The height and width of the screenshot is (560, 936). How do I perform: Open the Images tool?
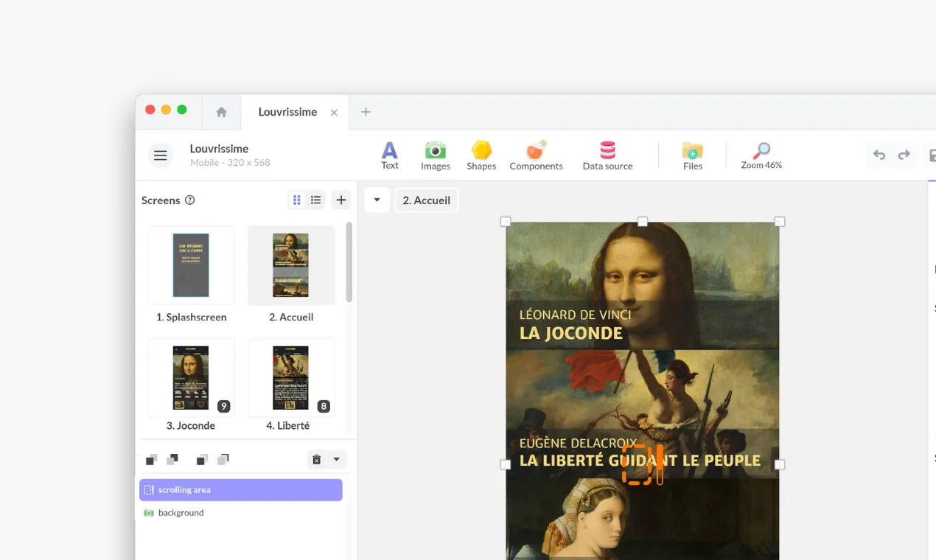(435, 155)
